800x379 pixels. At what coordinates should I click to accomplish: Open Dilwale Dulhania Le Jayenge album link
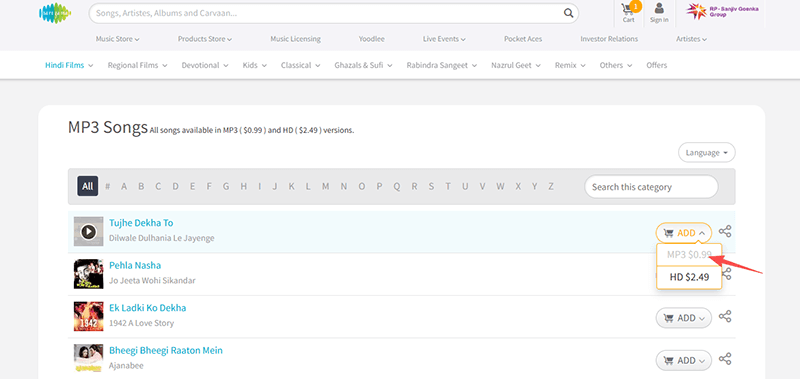[162, 238]
